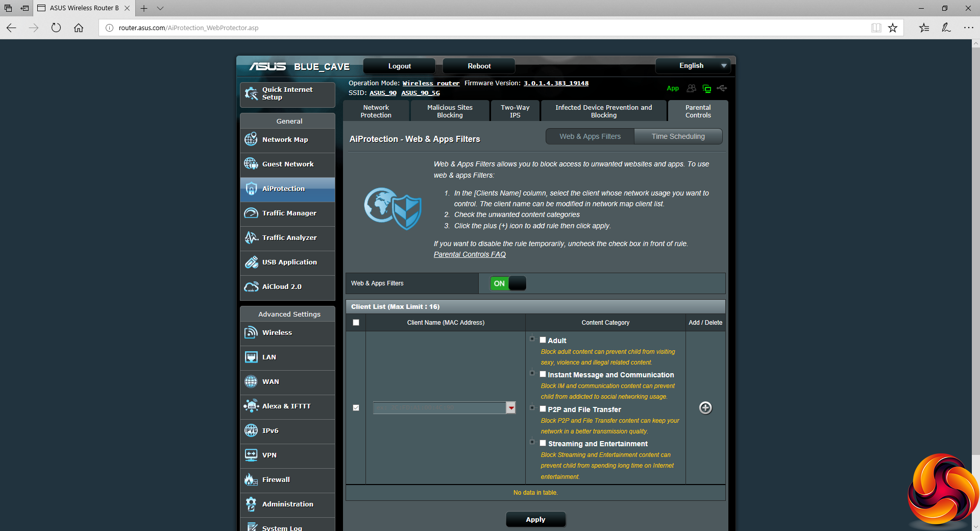Open the Network Map icon in sidebar
980x531 pixels.
click(x=251, y=139)
